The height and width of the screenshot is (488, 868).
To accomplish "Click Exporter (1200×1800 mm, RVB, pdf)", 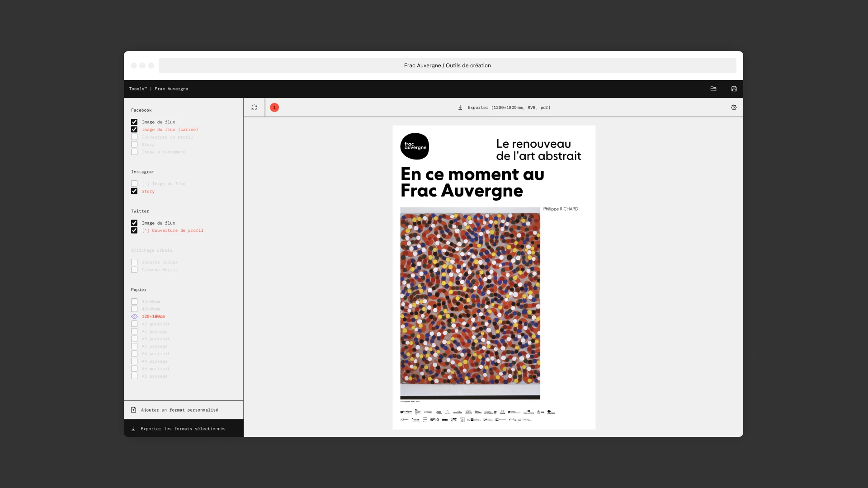I will coord(509,108).
